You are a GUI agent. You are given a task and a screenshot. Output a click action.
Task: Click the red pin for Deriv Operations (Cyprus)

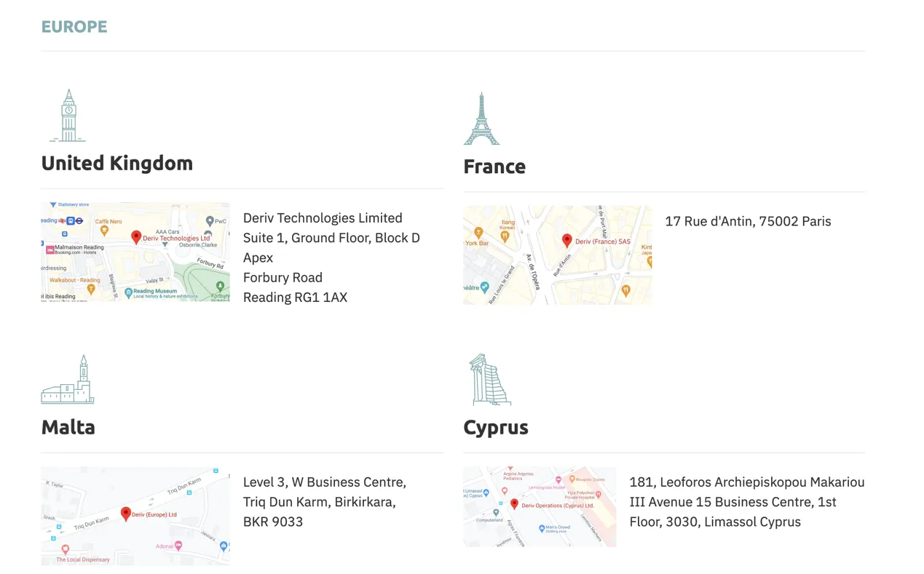[x=514, y=504]
